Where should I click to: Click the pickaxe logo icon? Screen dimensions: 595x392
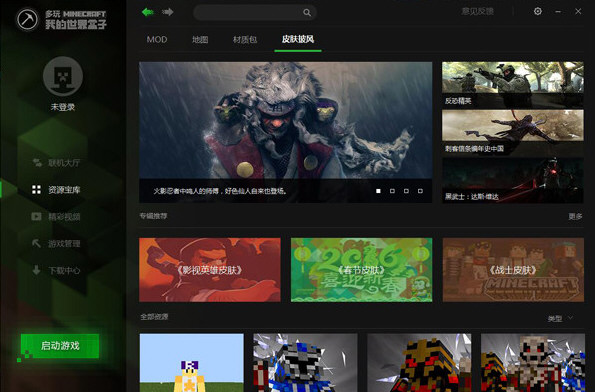[x=27, y=19]
